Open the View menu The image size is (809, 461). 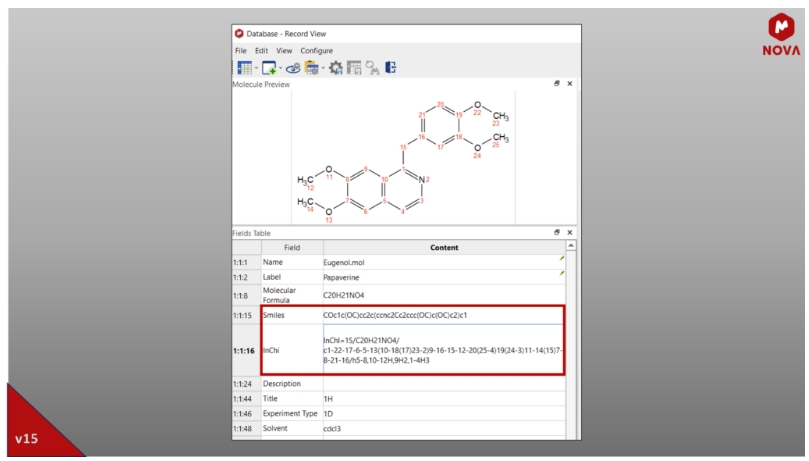284,51
